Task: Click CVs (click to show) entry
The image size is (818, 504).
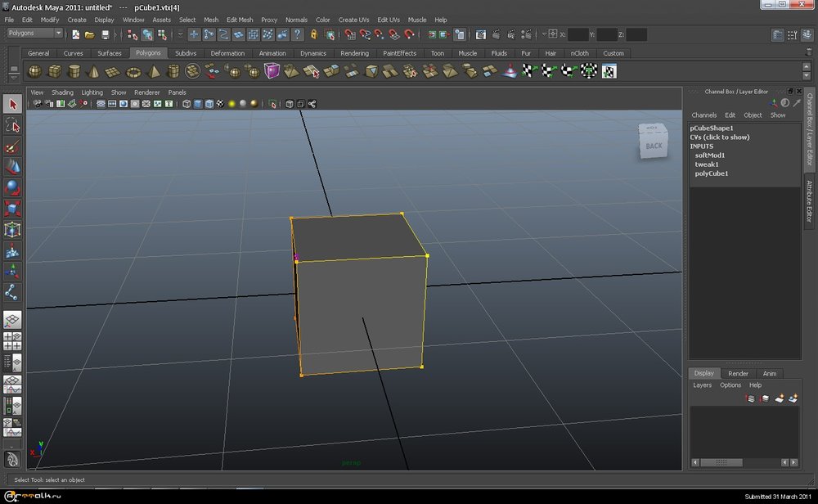Action: pyautogui.click(x=719, y=137)
